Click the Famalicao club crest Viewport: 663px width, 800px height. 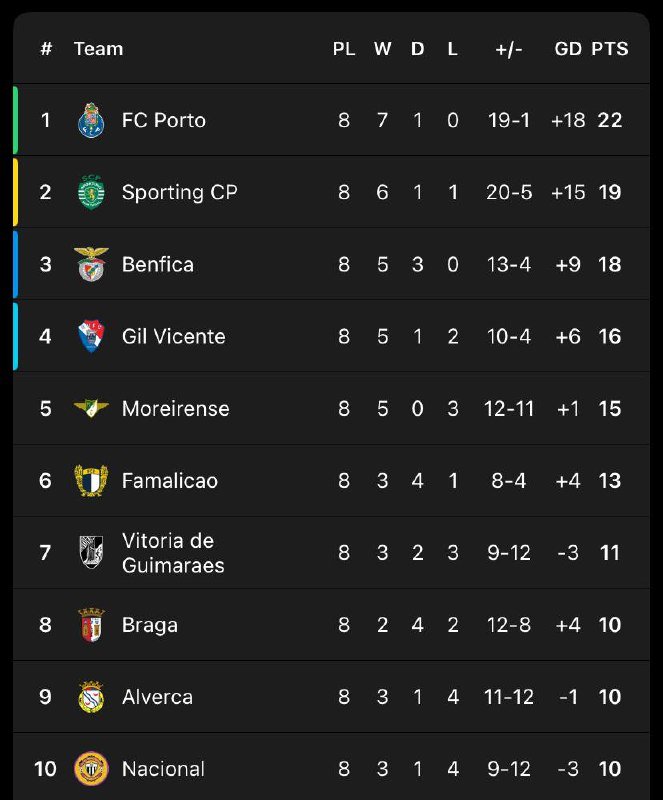tap(91, 480)
